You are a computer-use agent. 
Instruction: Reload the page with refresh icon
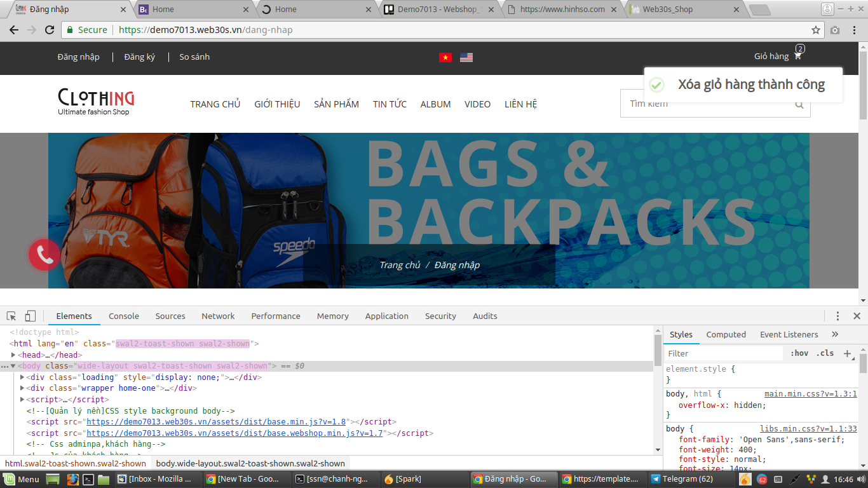(50, 30)
